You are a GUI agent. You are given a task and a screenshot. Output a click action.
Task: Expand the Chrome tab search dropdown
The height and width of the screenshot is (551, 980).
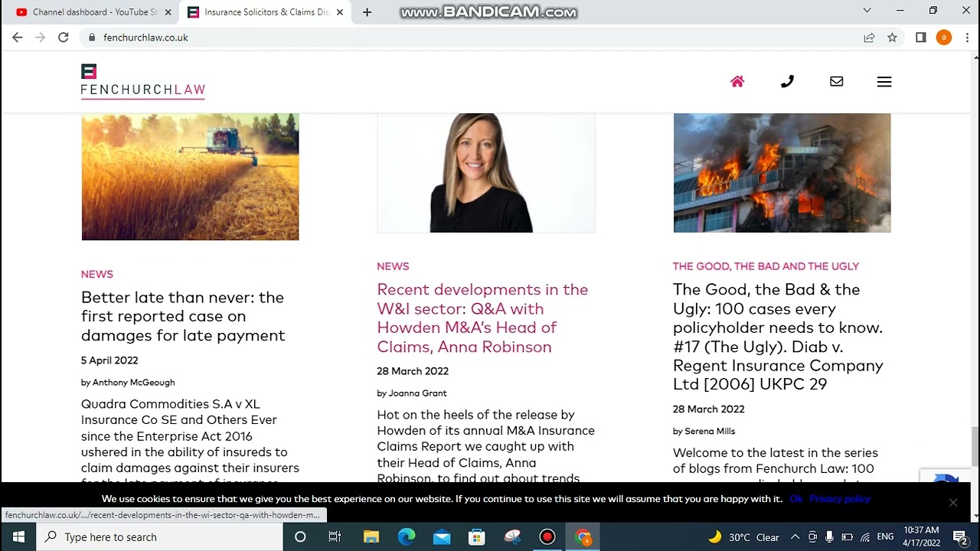[867, 11]
